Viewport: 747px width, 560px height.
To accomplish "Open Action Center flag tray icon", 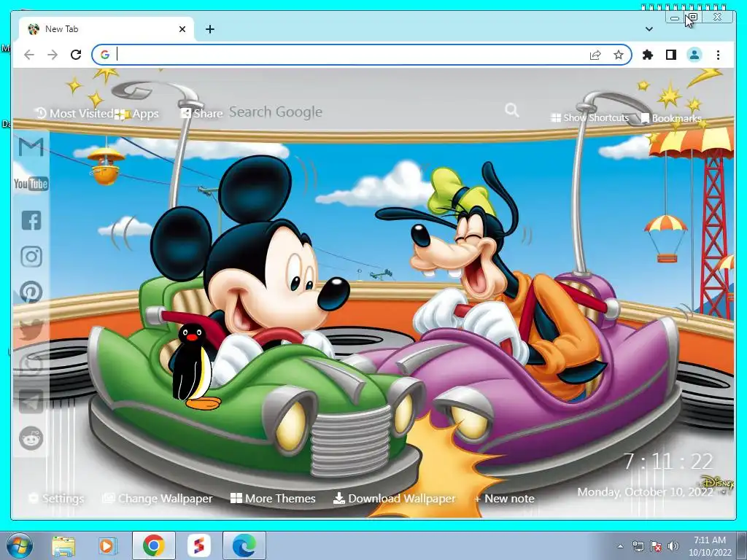I will point(656,546).
